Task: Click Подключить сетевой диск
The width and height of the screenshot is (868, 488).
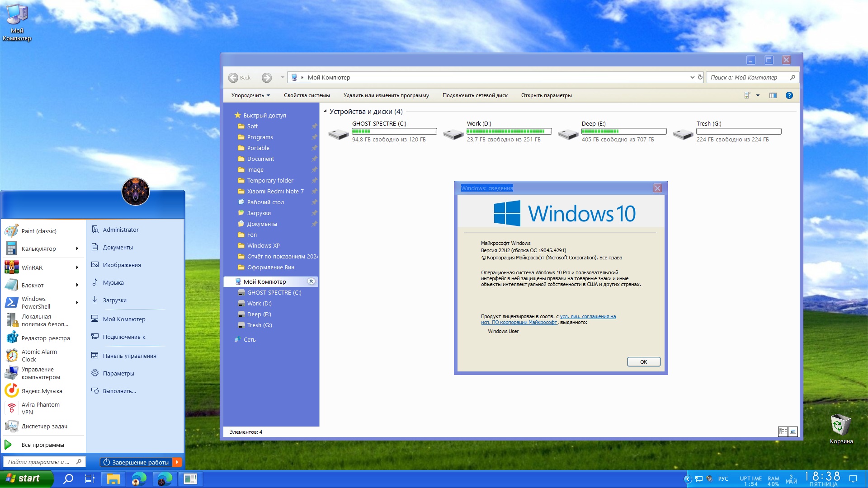Action: (x=475, y=95)
